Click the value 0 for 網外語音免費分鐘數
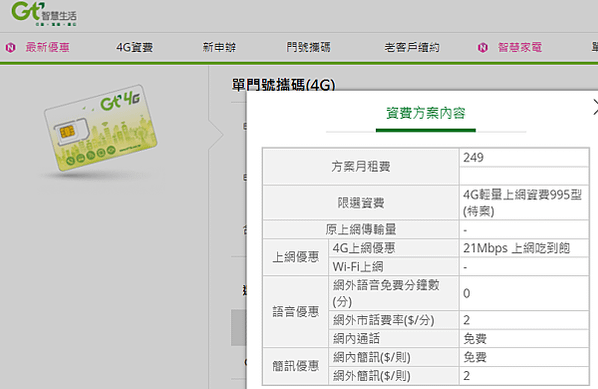 point(466,293)
